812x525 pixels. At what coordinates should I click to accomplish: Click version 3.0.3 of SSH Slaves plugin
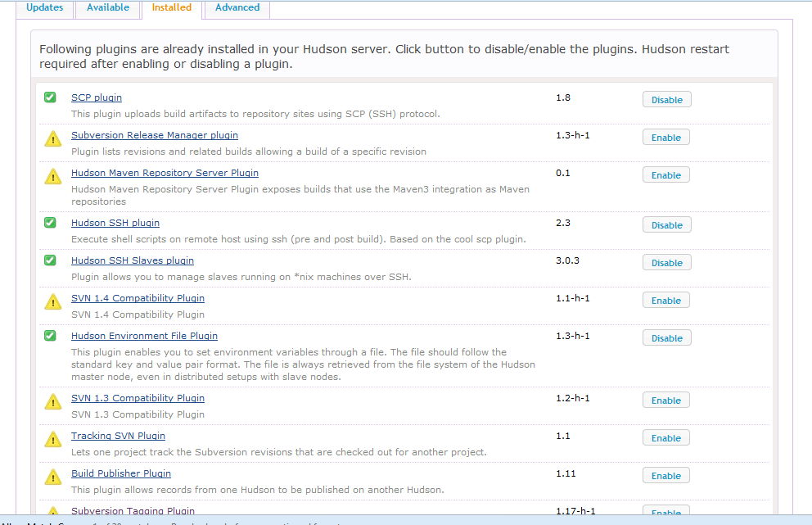click(567, 260)
